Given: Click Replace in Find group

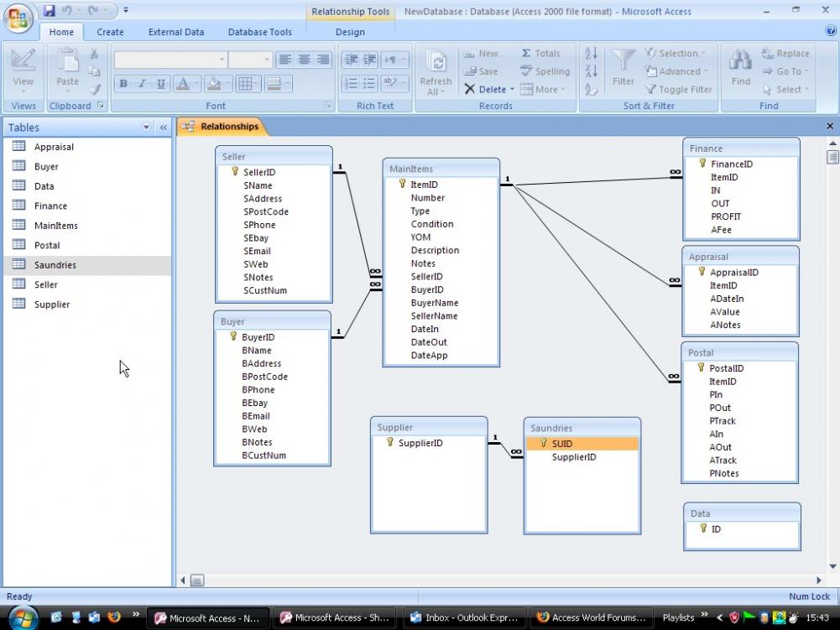Looking at the screenshot, I should click(x=785, y=54).
